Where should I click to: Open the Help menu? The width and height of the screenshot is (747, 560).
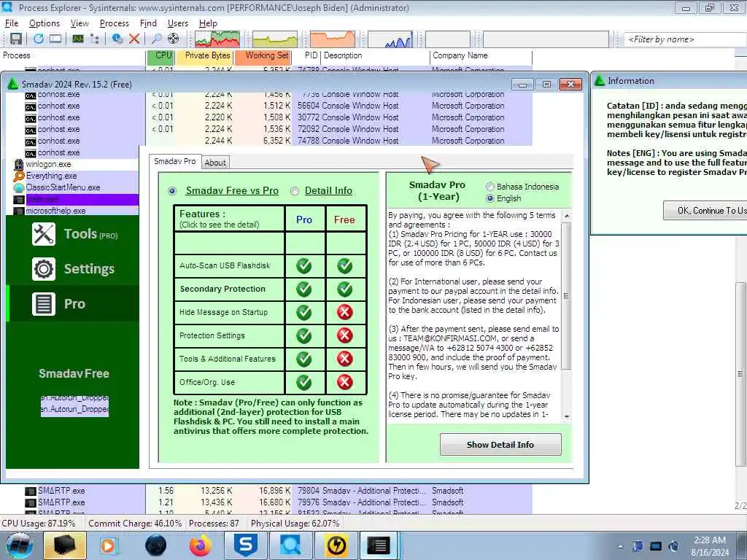208,23
